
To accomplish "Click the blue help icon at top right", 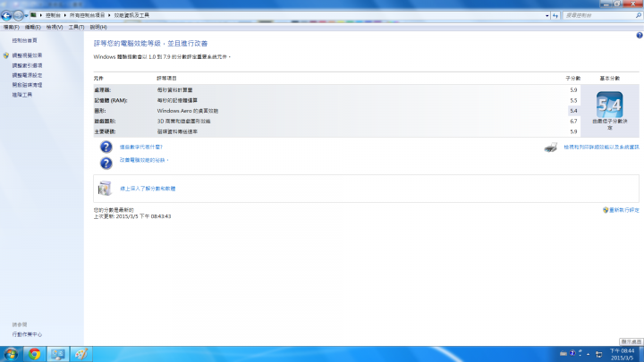I will 640,35.
